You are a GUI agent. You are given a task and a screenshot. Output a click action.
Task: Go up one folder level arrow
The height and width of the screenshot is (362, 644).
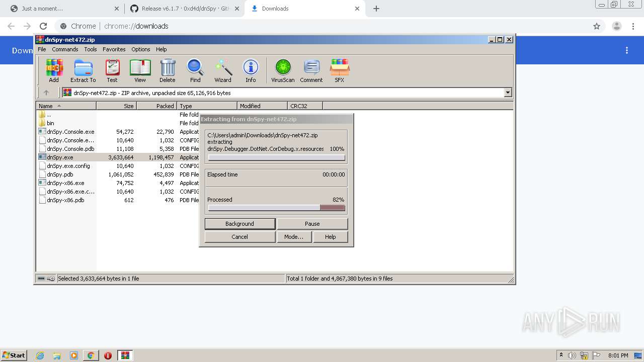pyautogui.click(x=46, y=93)
